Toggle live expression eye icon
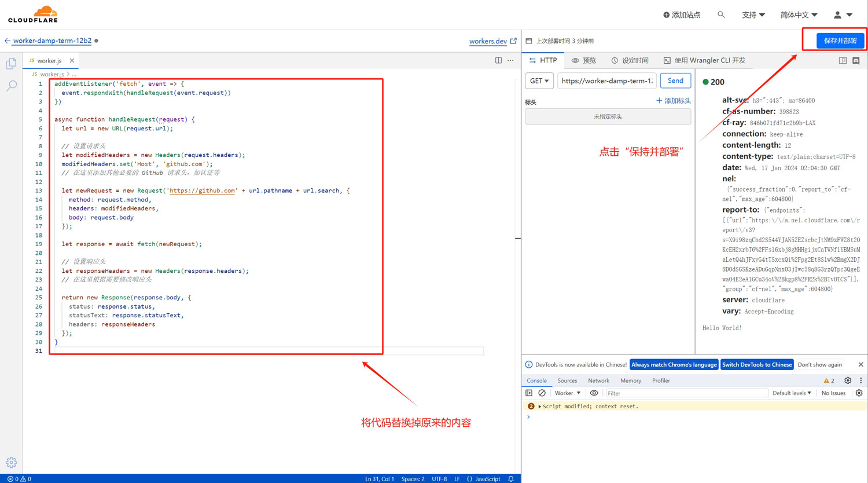 coord(594,393)
